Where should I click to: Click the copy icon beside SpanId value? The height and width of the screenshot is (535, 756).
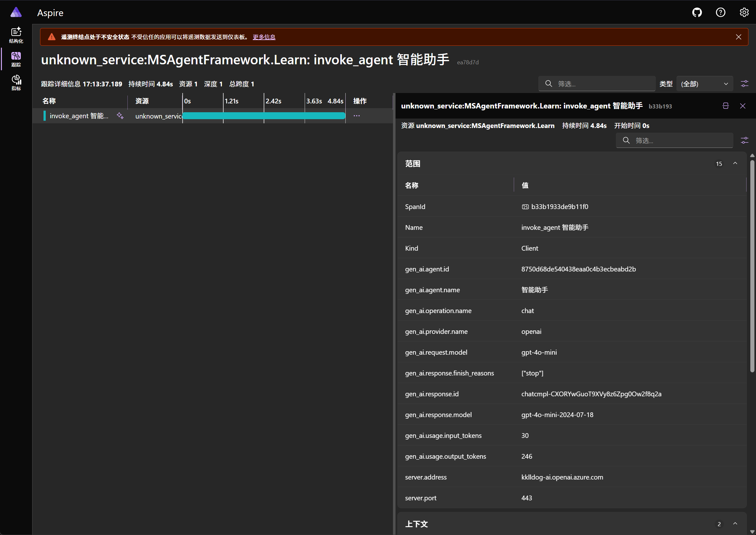(x=525, y=207)
